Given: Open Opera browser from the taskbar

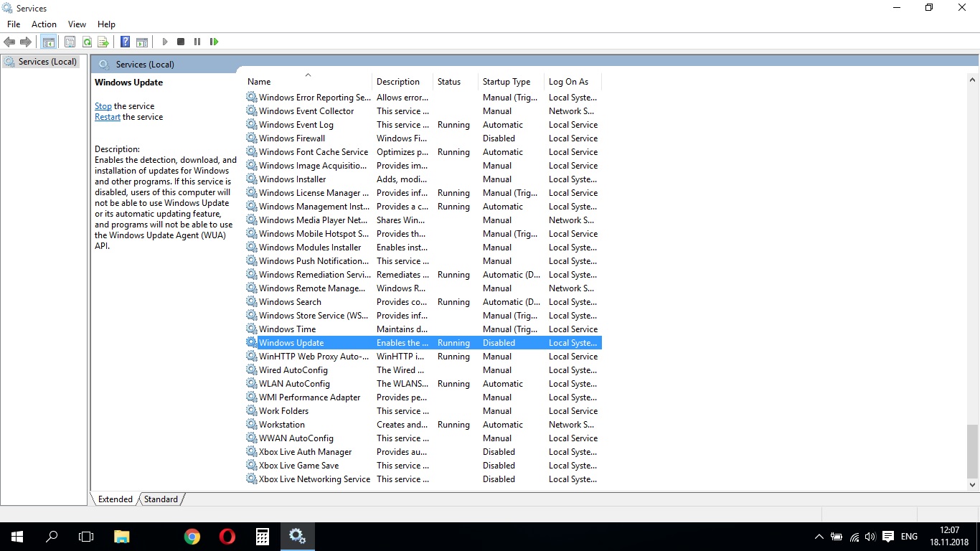Looking at the screenshot, I should coord(227,537).
